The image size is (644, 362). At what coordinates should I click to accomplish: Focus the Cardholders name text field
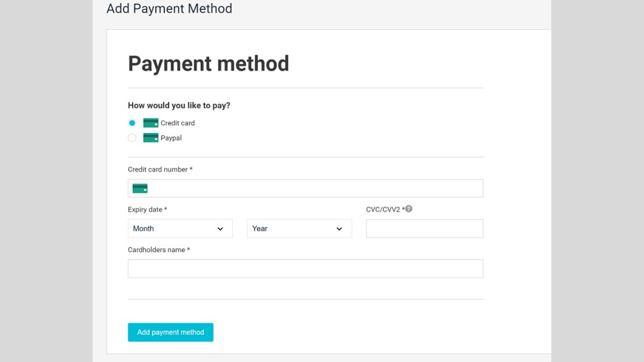[x=305, y=269]
